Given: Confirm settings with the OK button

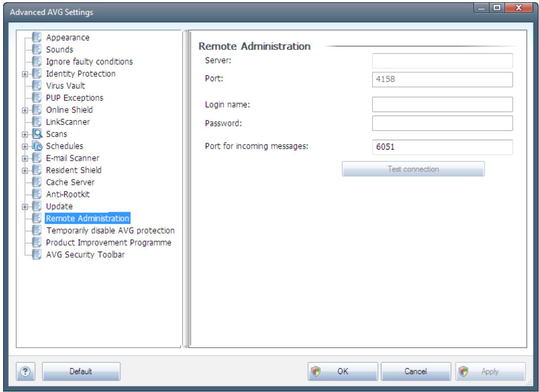Looking at the screenshot, I should point(343,371).
